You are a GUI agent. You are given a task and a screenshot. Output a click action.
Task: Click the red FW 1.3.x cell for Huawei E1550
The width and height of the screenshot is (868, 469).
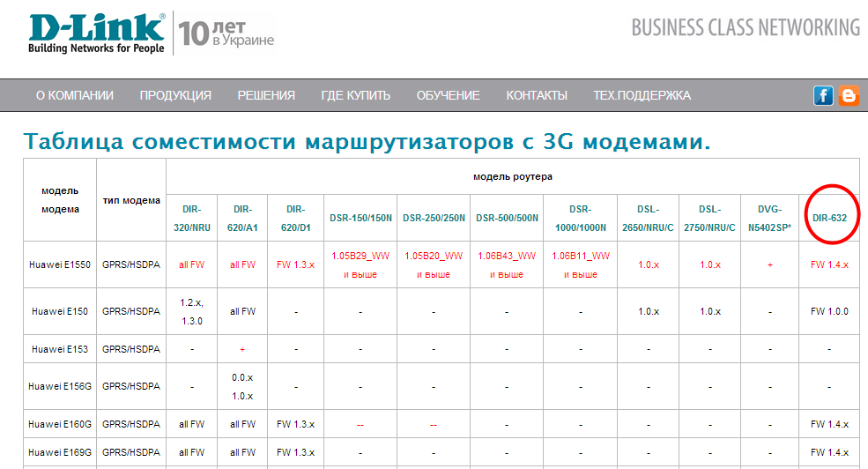(295, 264)
